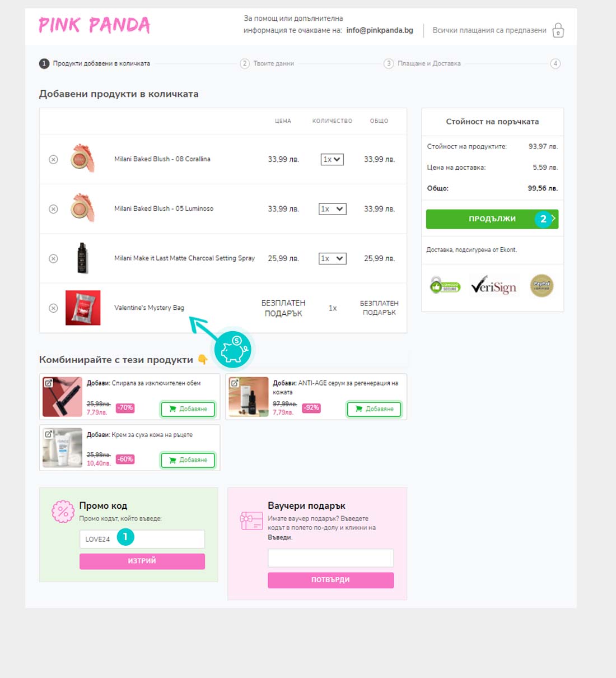The image size is (616, 678).
Task: Click the VeriSign trust badge
Action: (x=493, y=286)
